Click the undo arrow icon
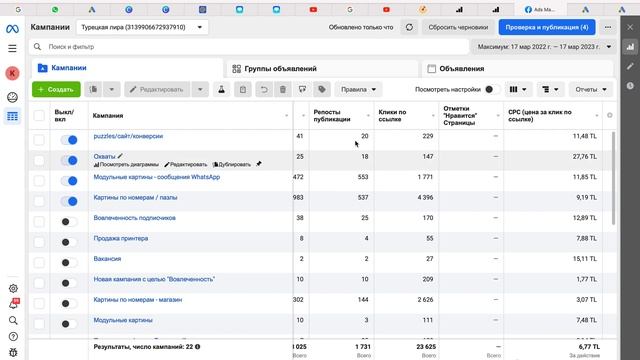Image resolution: width=640 pixels, height=360 pixels. click(264, 89)
